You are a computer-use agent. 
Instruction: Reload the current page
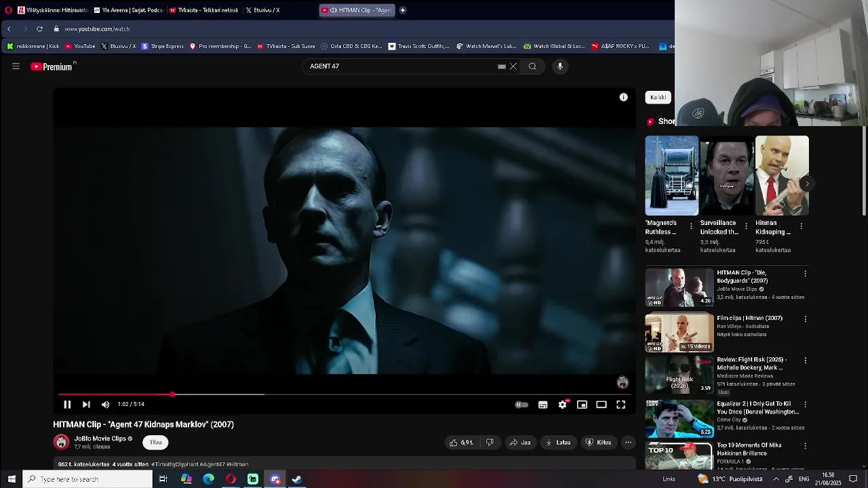[x=39, y=29]
